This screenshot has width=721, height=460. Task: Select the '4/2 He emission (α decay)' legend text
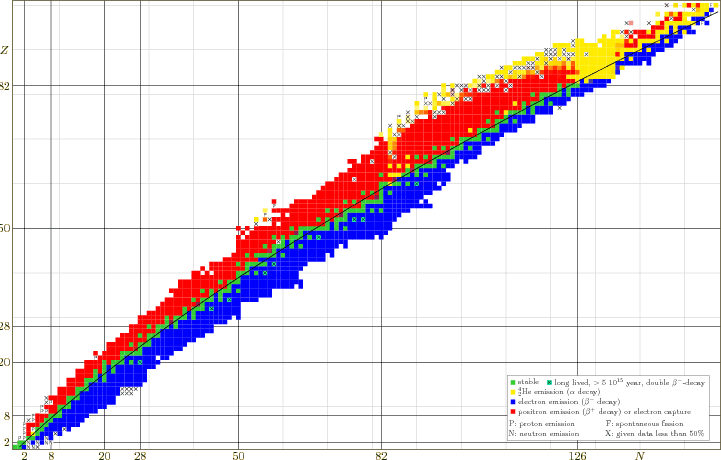[x=559, y=392]
